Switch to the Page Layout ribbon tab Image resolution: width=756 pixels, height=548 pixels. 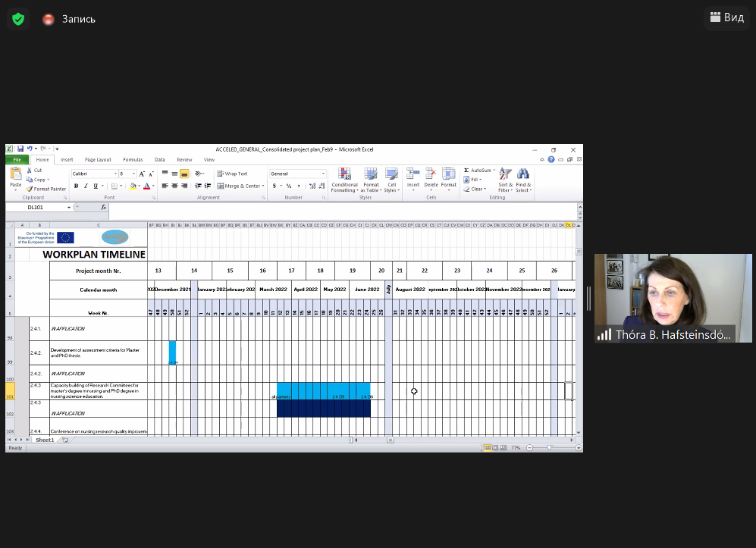98,160
